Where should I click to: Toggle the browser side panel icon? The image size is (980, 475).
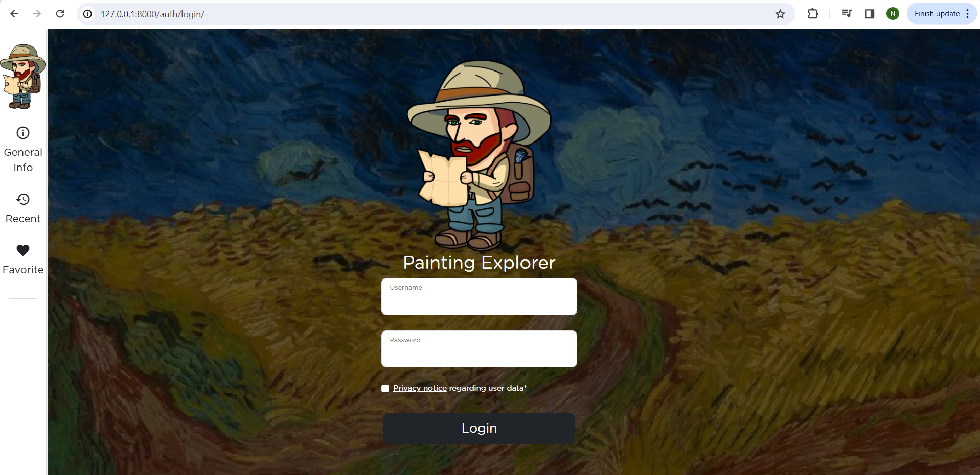click(x=870, y=14)
